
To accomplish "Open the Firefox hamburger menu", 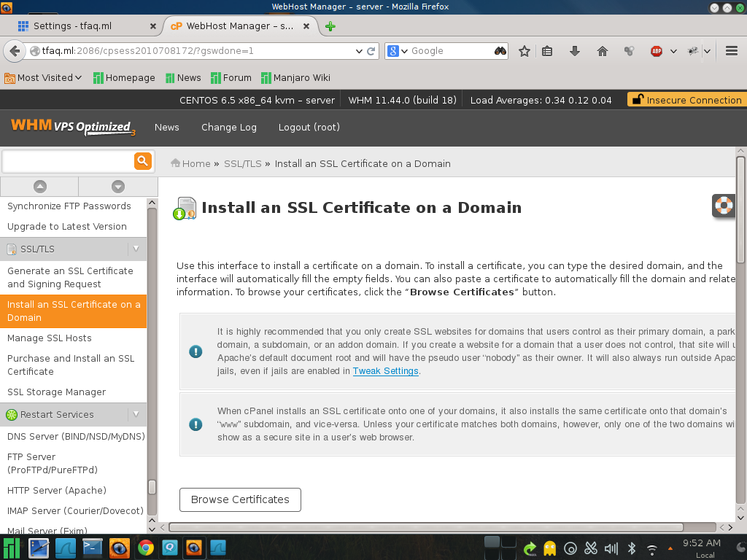I will [732, 51].
